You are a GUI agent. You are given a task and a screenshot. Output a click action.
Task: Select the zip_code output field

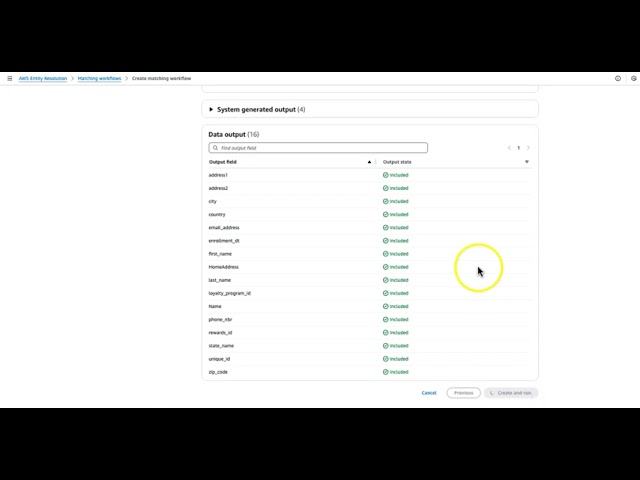click(x=218, y=372)
